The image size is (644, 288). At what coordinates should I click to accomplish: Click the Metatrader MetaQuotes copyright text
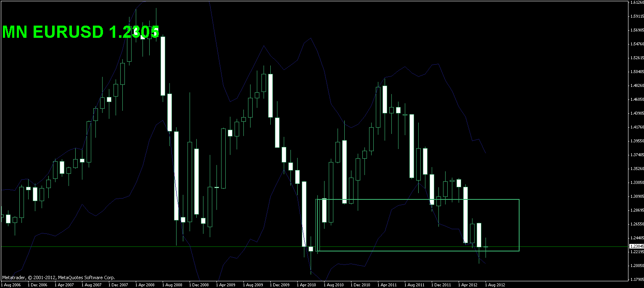tap(58, 278)
